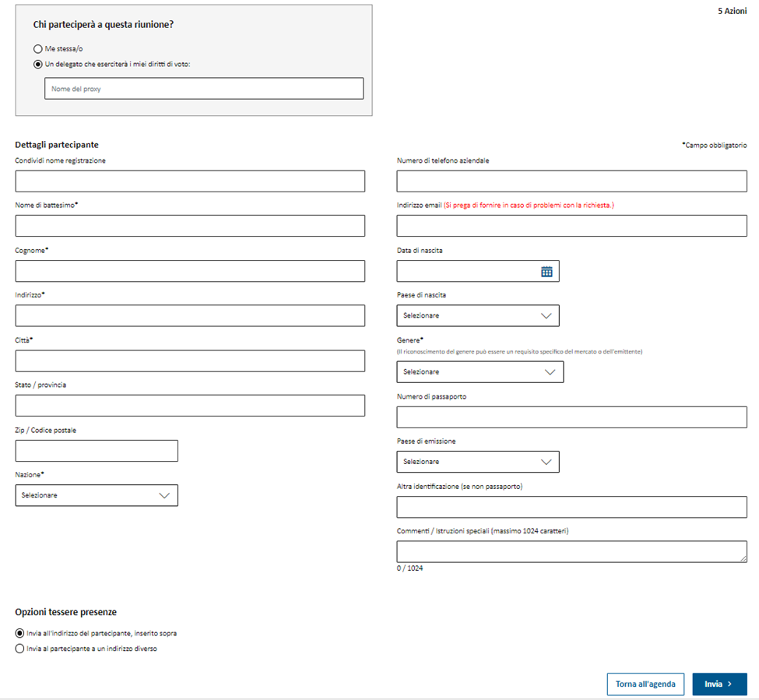759x700 pixels.
Task: Submit the form with Invia button
Action: [x=720, y=684]
